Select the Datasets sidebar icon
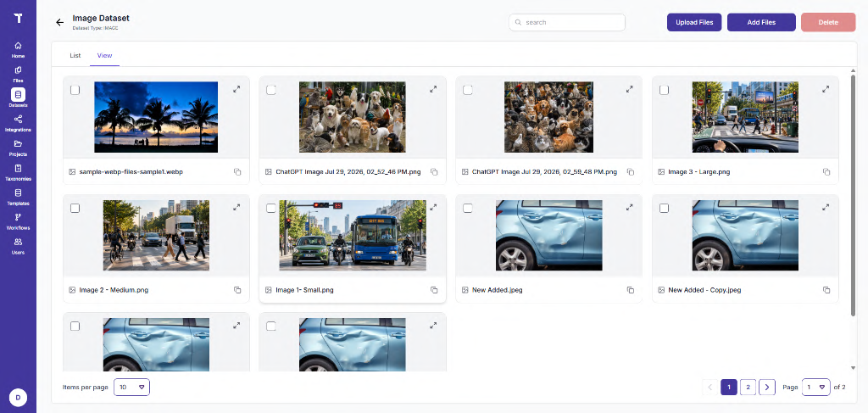The image size is (868, 413). coord(18,95)
